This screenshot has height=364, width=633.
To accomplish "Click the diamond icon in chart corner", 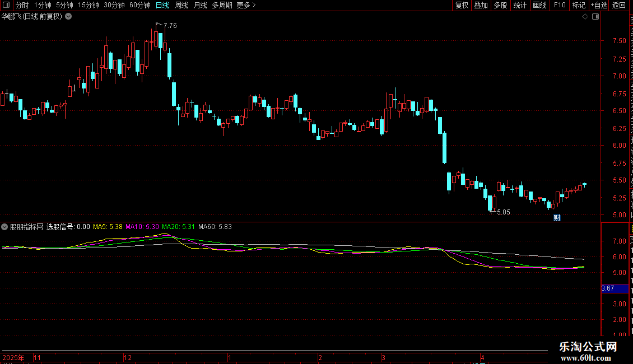I will (x=585, y=17).
